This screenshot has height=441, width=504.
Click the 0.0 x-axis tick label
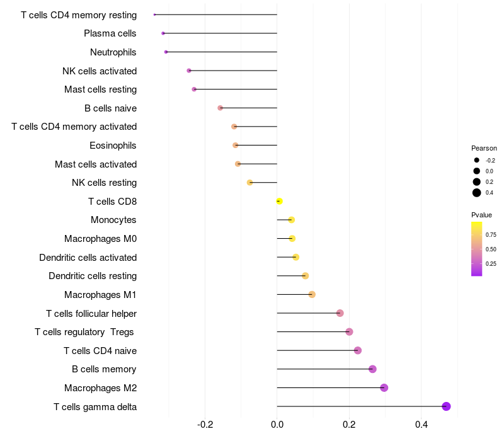[277, 425]
